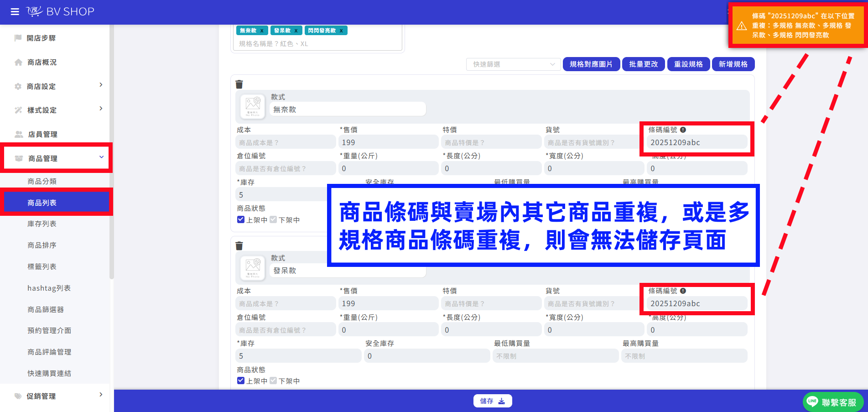Edit the 發呆款 款式 name field

point(348,271)
